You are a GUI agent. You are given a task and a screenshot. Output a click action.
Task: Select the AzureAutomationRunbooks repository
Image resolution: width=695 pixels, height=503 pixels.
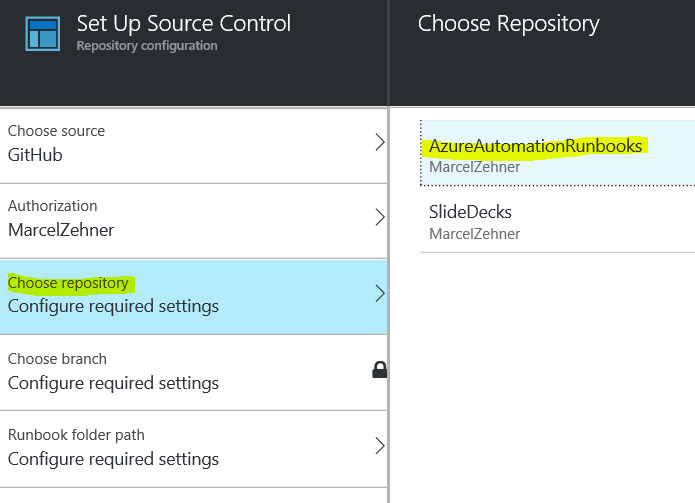click(535, 146)
